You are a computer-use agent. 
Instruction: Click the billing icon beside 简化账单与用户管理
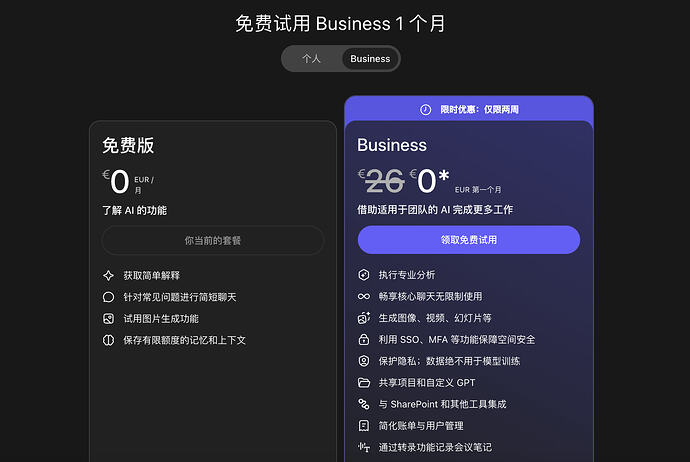[x=364, y=425]
